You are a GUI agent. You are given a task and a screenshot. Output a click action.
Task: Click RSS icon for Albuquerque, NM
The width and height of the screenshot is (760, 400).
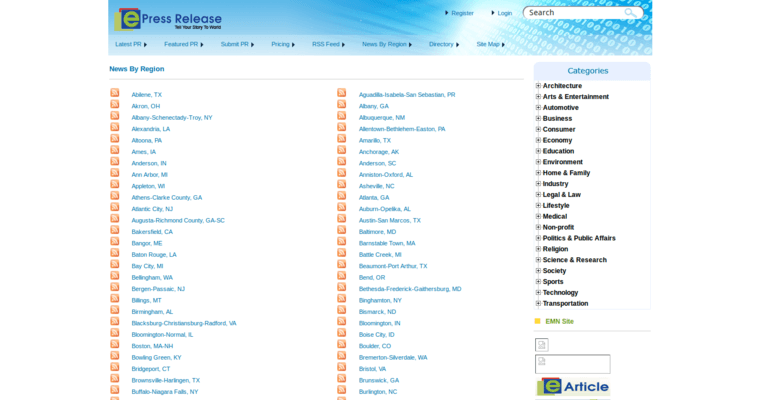point(342,115)
